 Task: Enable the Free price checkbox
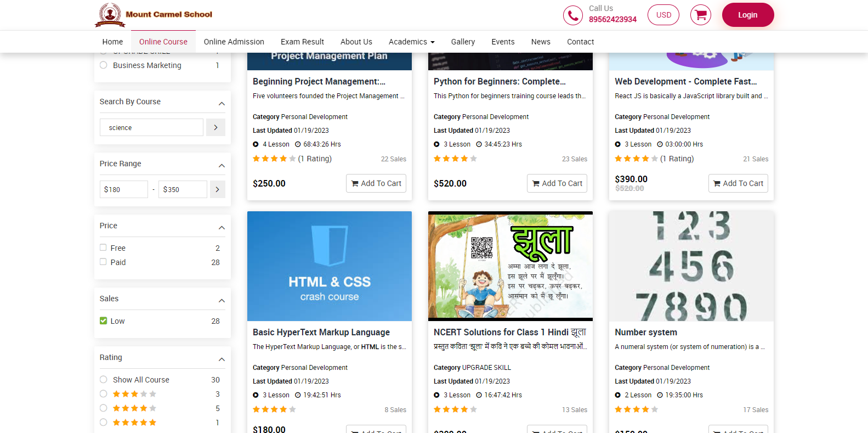coord(103,248)
